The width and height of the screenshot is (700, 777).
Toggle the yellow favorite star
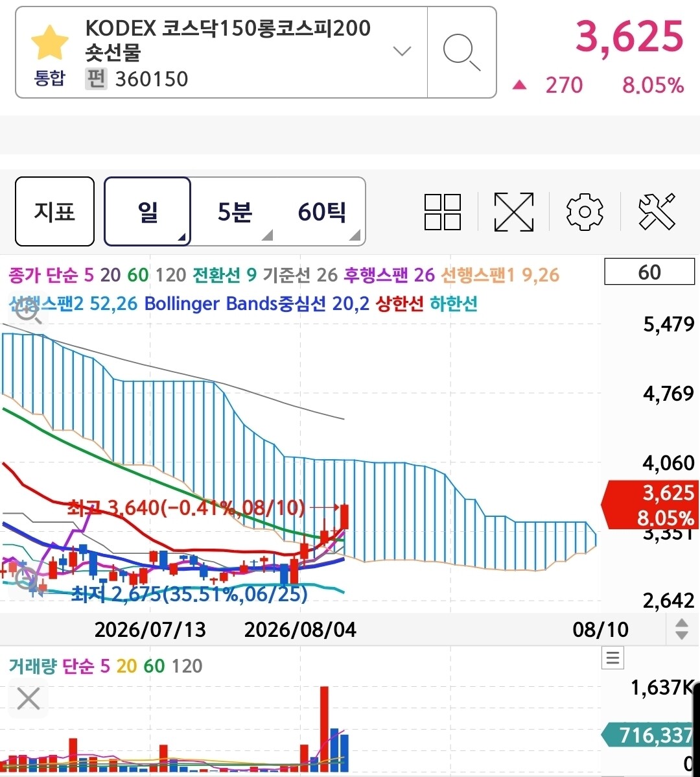click(49, 43)
